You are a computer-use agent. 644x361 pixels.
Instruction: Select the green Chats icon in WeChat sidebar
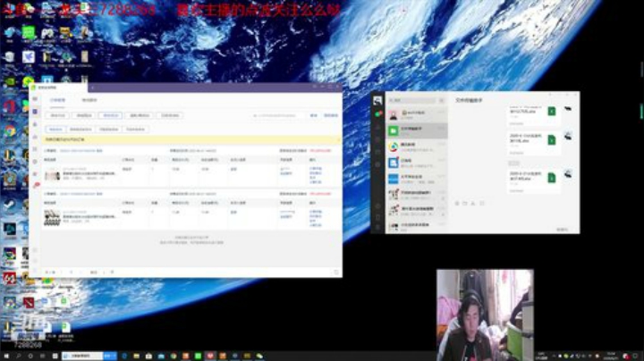377,113
